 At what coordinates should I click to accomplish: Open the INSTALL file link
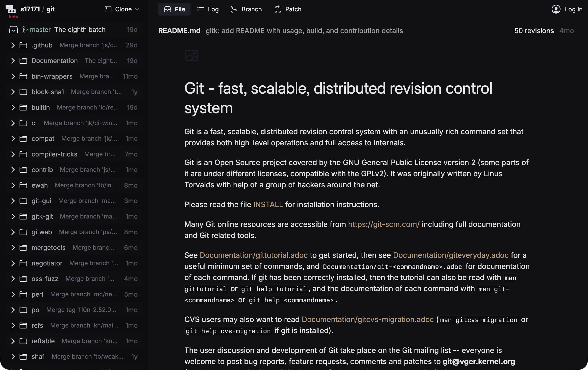point(268,205)
